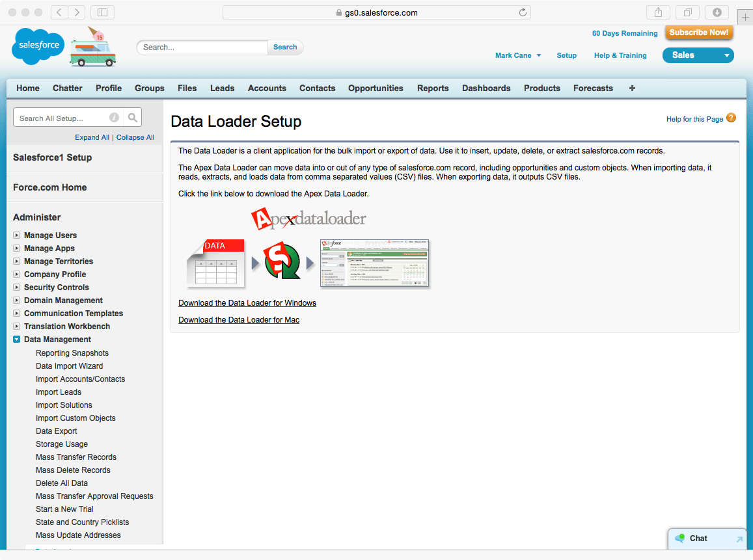753x560 pixels.
Task: Open Help & Training link
Action: [x=620, y=56]
